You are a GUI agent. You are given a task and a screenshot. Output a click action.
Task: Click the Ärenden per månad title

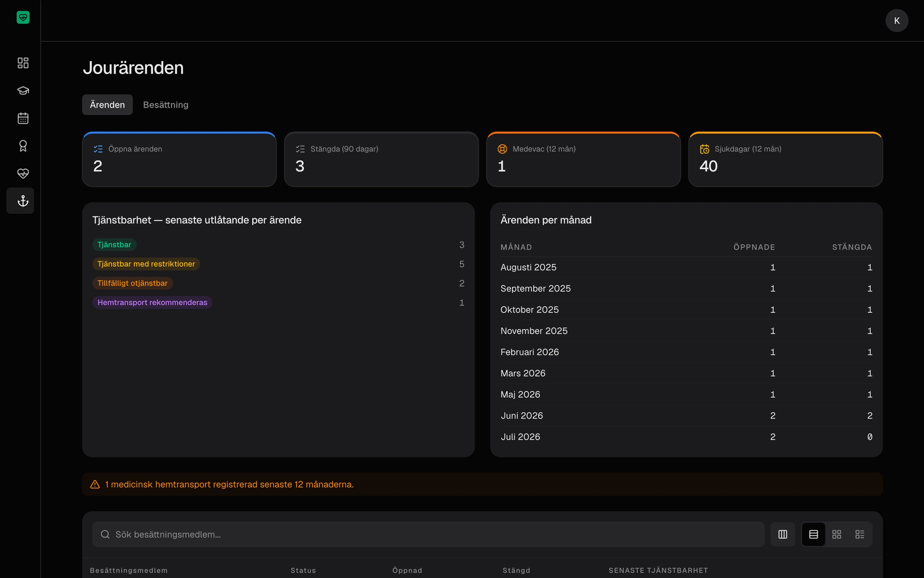coord(546,220)
